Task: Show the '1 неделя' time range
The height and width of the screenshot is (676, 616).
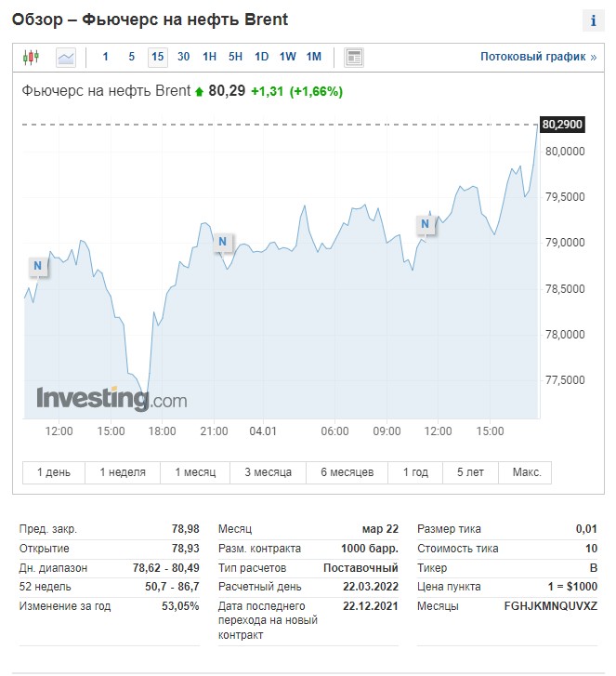Action: (x=123, y=472)
